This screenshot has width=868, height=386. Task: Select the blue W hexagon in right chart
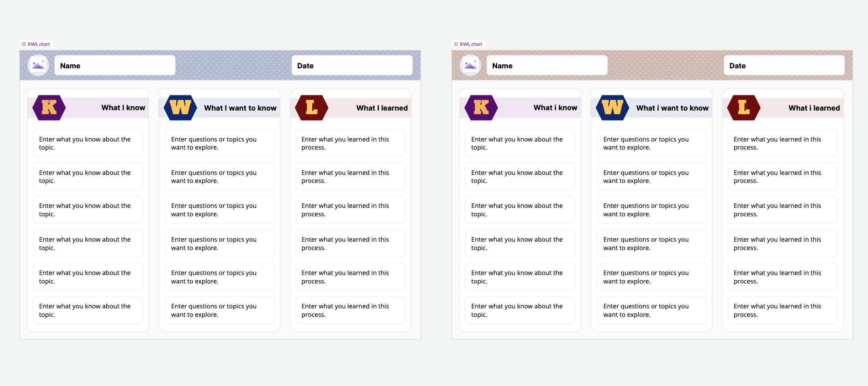pyautogui.click(x=612, y=108)
